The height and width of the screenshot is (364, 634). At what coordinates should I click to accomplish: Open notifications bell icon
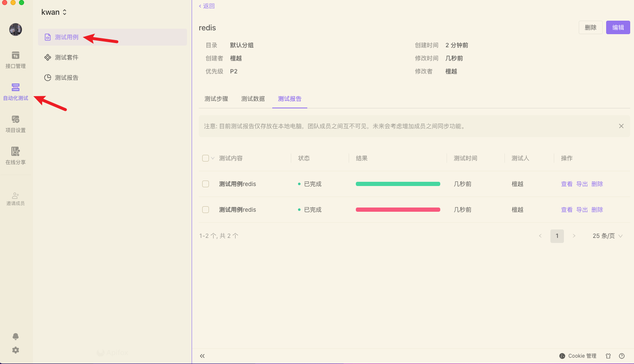coord(16,336)
